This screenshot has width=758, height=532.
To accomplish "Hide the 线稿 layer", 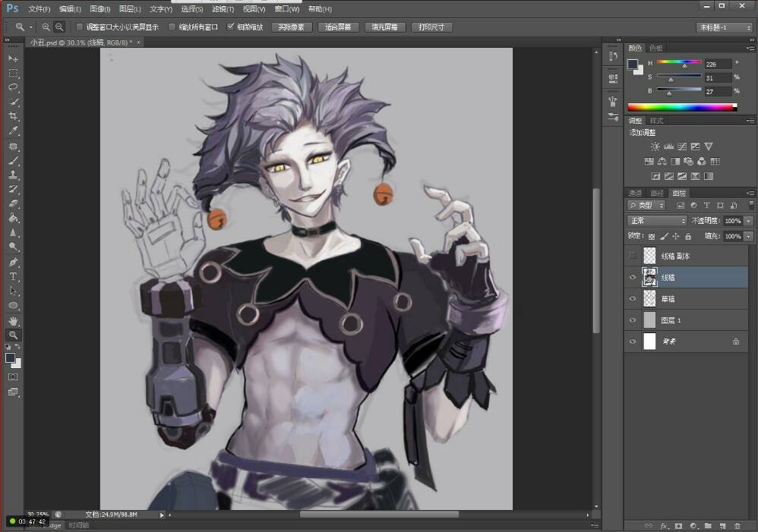I will pos(633,277).
